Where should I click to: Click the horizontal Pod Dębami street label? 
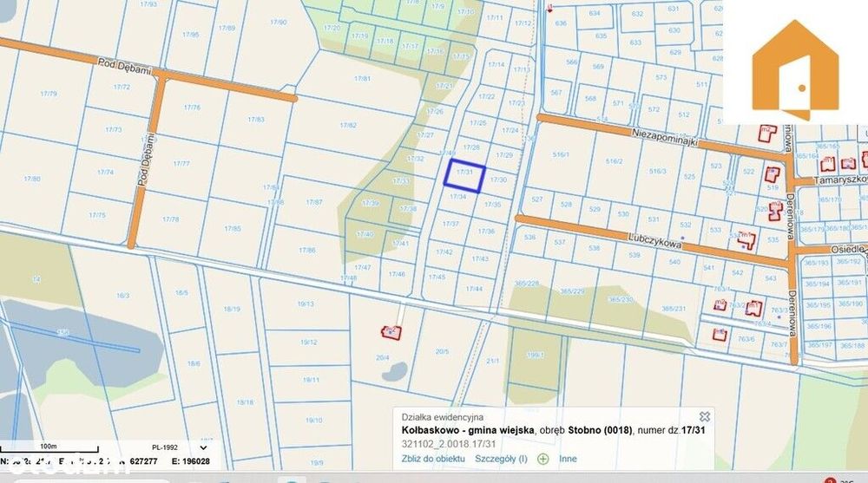pyautogui.click(x=124, y=67)
